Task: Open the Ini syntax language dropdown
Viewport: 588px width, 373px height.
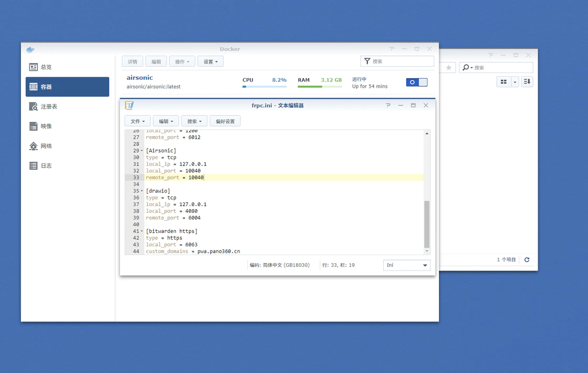Action: click(x=406, y=265)
